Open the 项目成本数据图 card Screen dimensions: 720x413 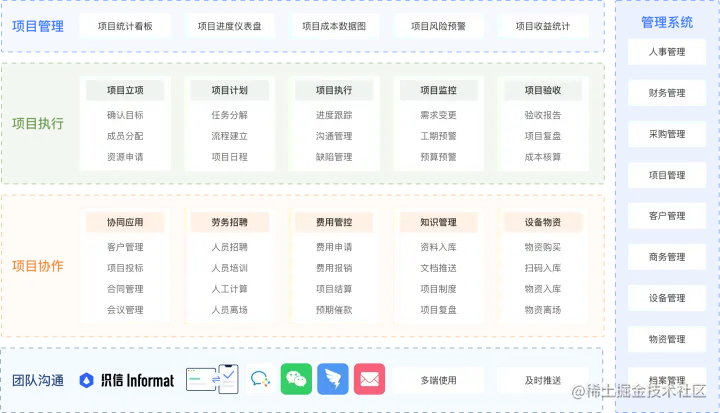pyautogui.click(x=334, y=26)
